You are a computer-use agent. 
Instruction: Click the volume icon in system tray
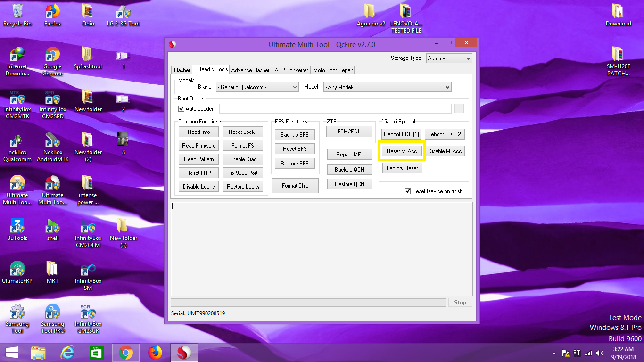(x=599, y=353)
